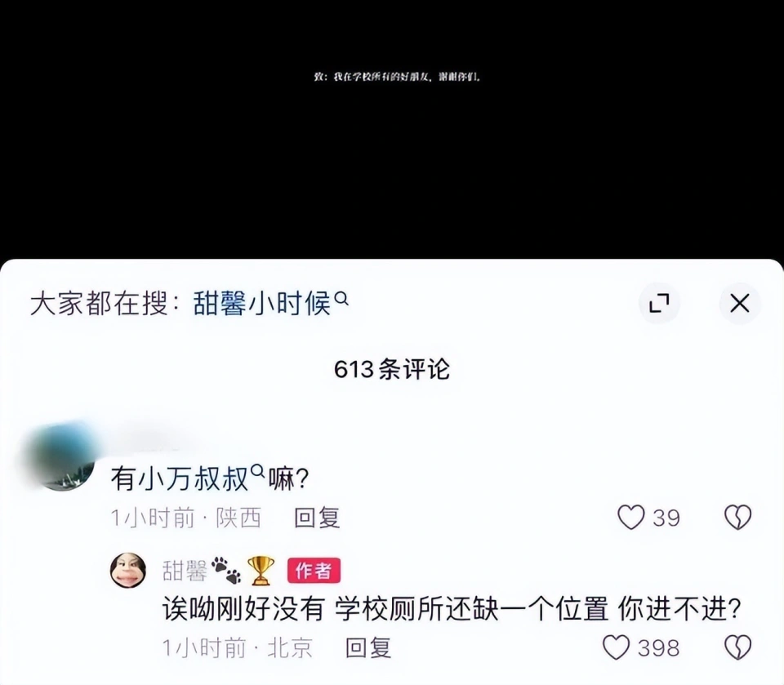Tap the search magnifier after 甜馨小时候

coord(341,299)
